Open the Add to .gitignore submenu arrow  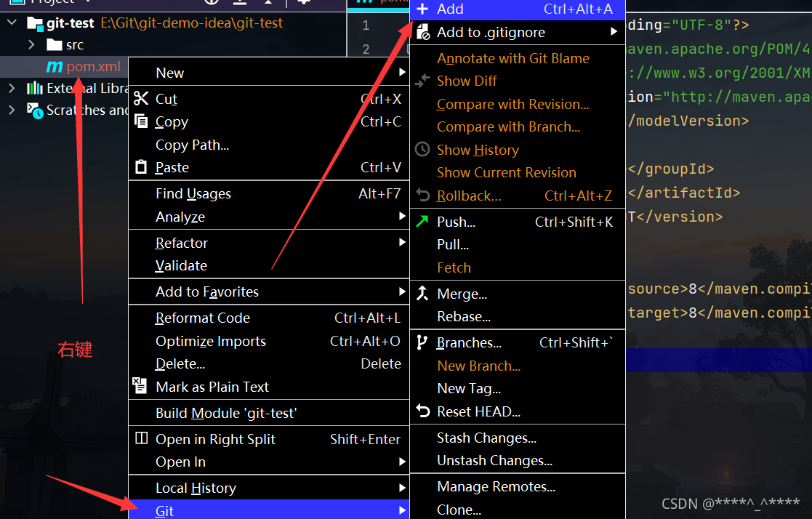614,31
